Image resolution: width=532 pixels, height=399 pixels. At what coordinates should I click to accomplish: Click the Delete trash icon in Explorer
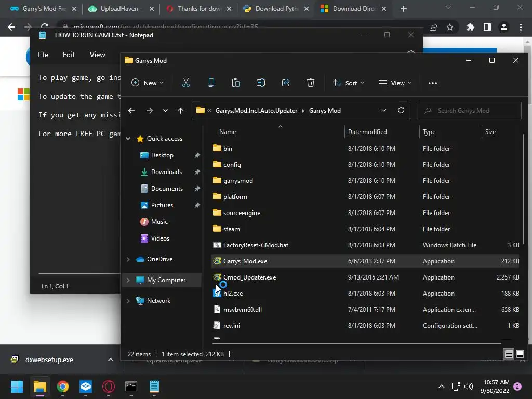point(311,83)
